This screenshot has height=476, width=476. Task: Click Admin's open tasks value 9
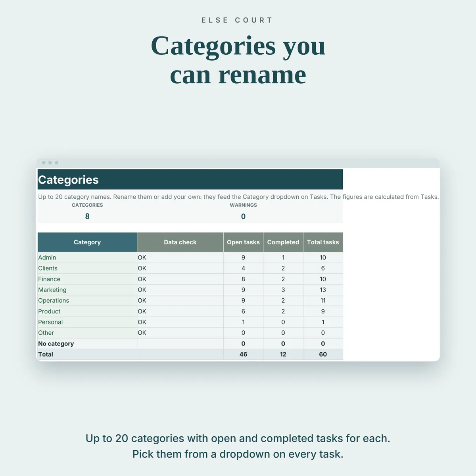point(243,257)
